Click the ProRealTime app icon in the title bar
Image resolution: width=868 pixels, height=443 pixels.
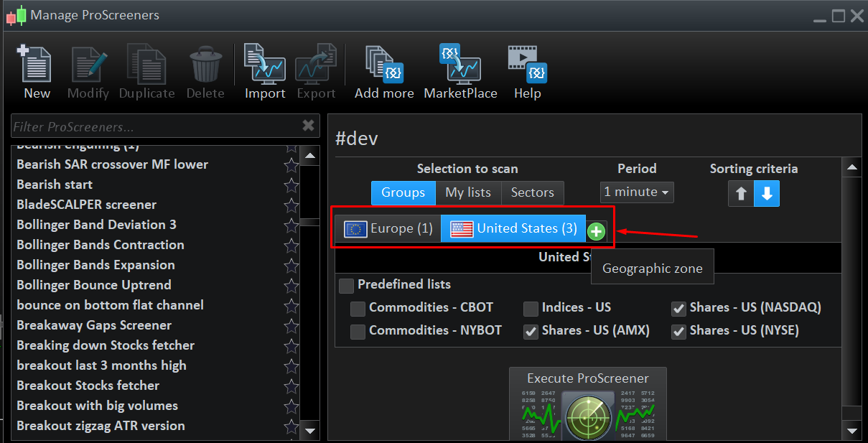16,16
